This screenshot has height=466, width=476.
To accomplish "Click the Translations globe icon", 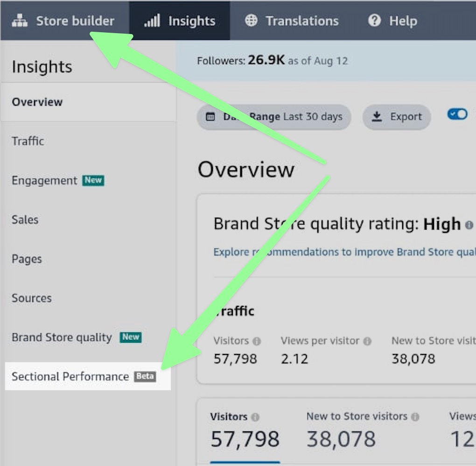I will point(251,21).
